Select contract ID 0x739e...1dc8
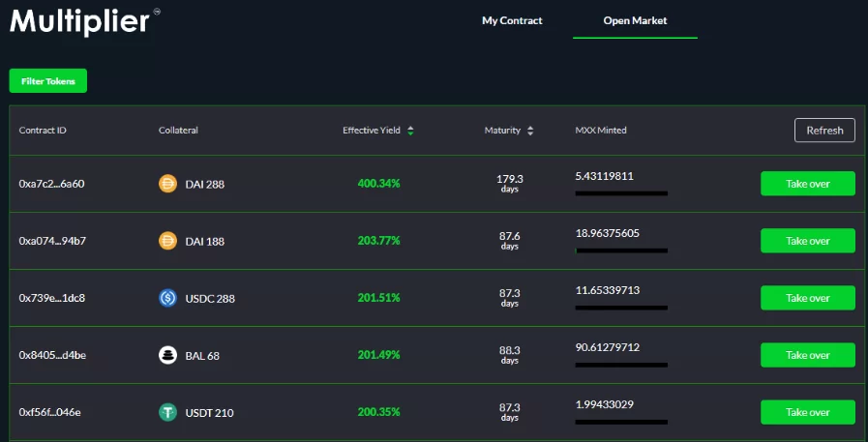868x442 pixels. [x=52, y=298]
